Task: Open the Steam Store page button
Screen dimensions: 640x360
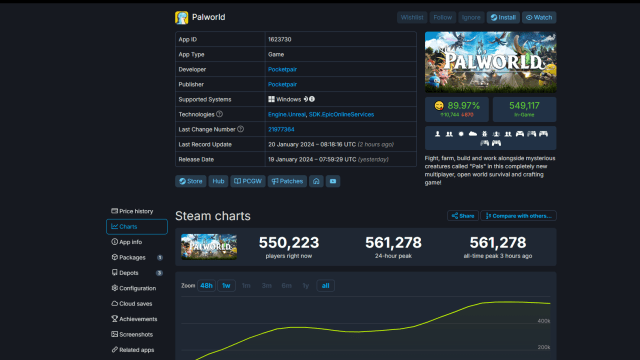Action: [191, 181]
